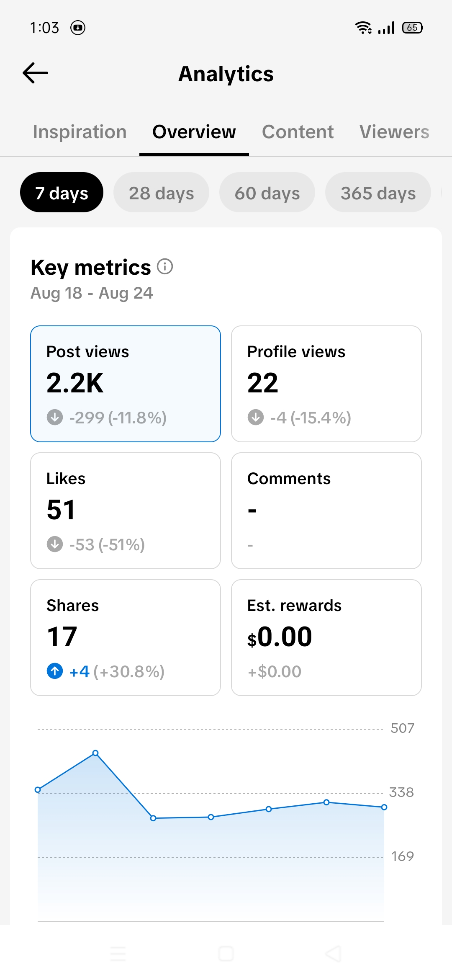The image size is (452, 980).
Task: Tap the highest peak point on chart
Action: (95, 753)
